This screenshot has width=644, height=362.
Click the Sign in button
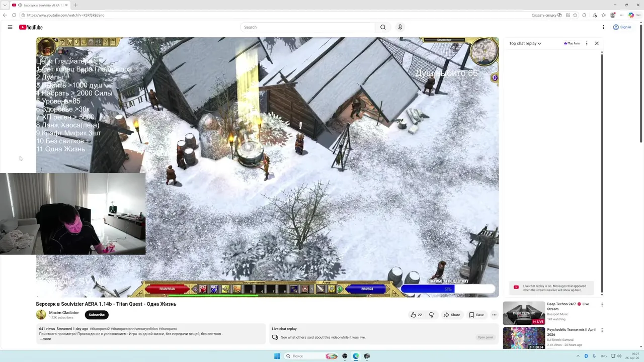622,27
